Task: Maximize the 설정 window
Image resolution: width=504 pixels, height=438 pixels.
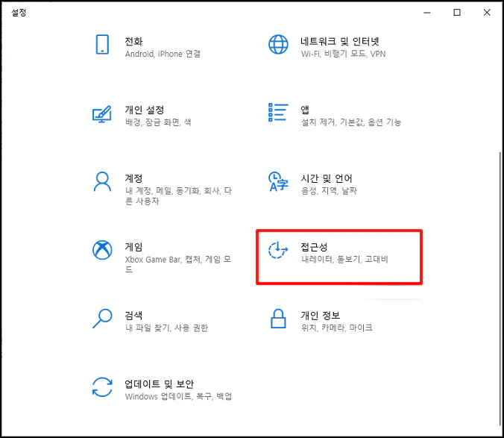Action: (x=457, y=13)
